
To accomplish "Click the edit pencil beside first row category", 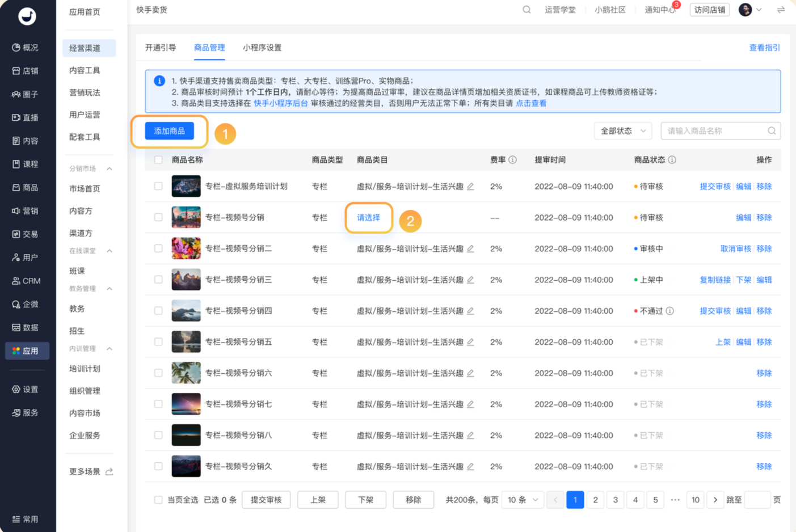I will [x=470, y=187].
